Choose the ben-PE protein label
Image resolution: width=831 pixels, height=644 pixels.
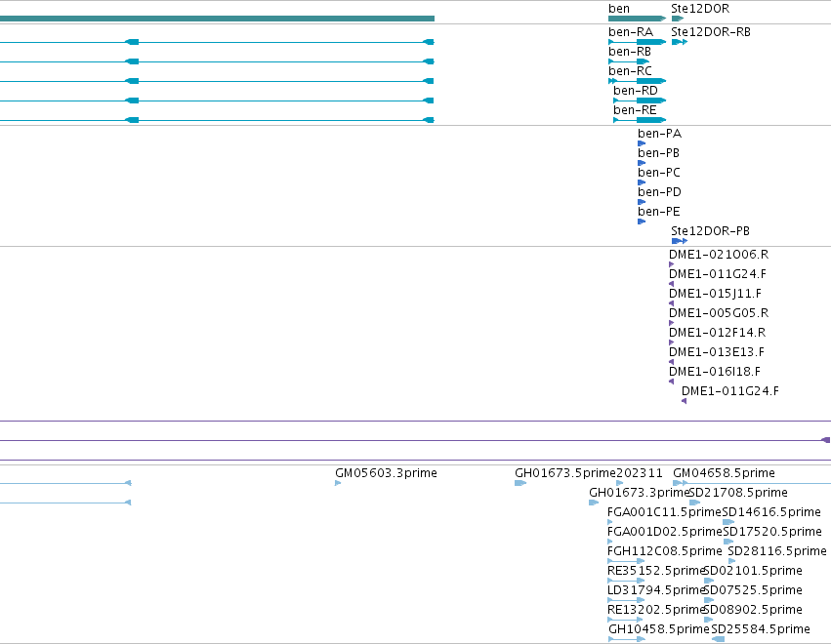click(x=659, y=212)
